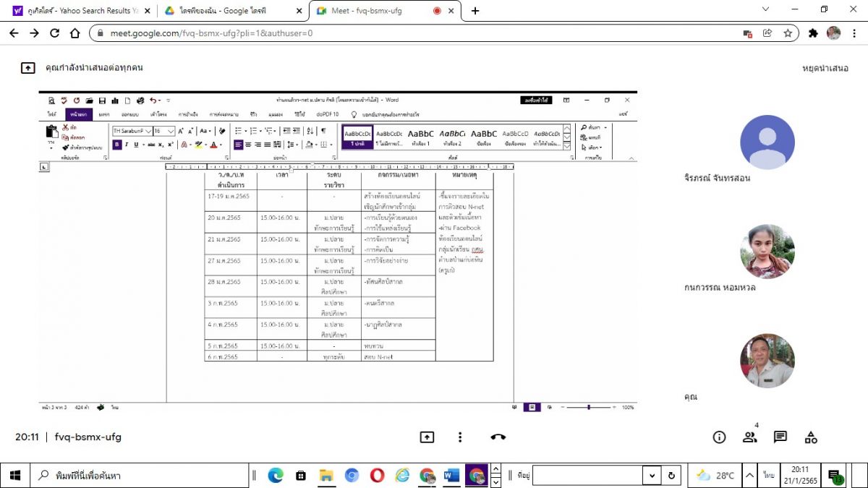Click the Windows taskbar search box

pos(137,475)
